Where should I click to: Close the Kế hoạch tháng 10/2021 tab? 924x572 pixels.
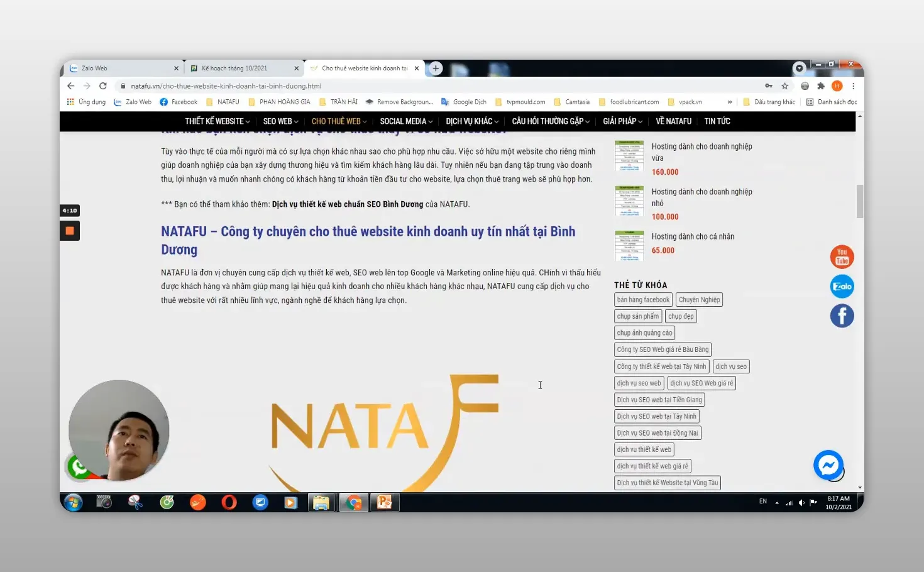tap(297, 69)
